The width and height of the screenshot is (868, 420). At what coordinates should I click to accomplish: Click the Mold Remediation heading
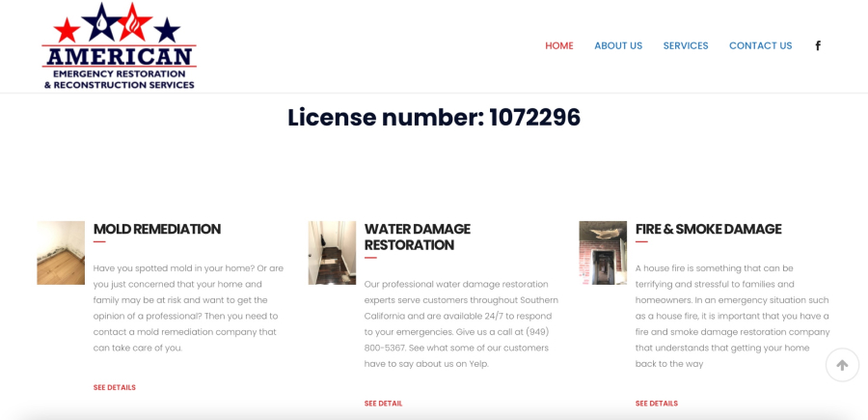[x=157, y=229]
